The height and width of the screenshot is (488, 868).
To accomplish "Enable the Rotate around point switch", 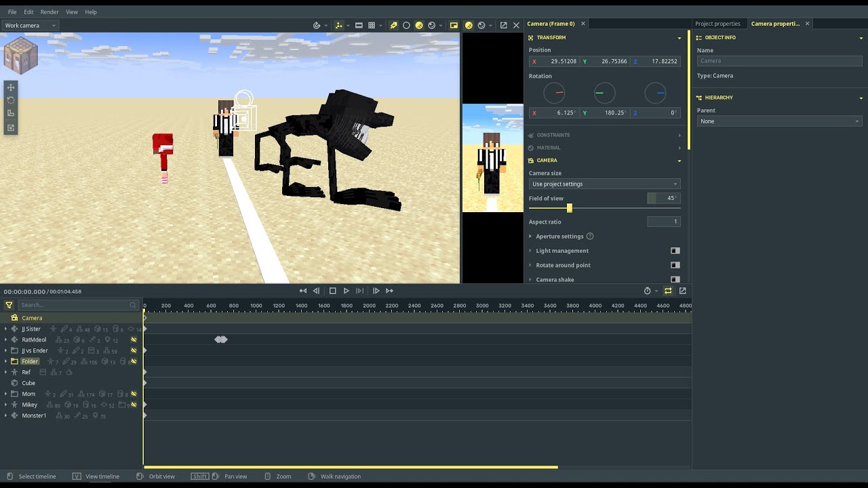I will coord(675,265).
